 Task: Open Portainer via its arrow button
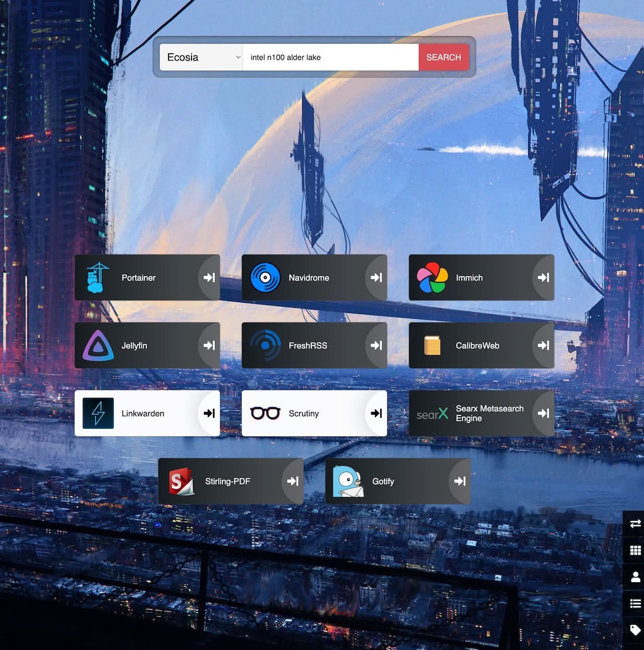click(x=209, y=278)
